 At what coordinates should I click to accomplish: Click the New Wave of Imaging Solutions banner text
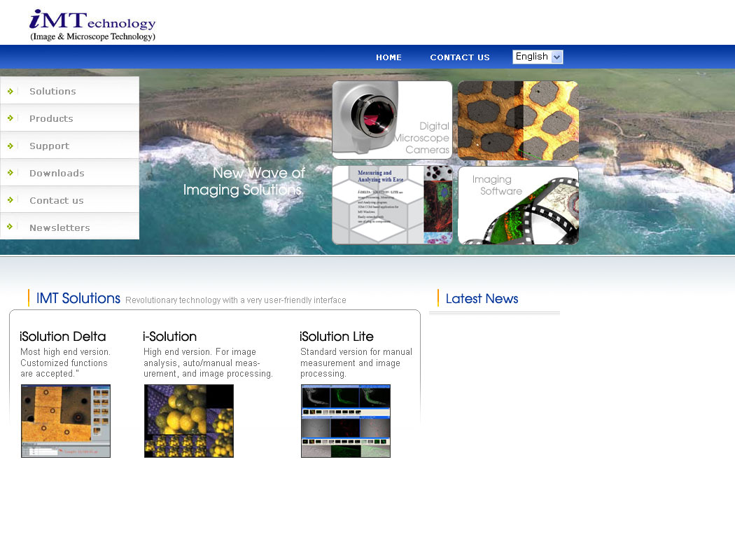(244, 181)
